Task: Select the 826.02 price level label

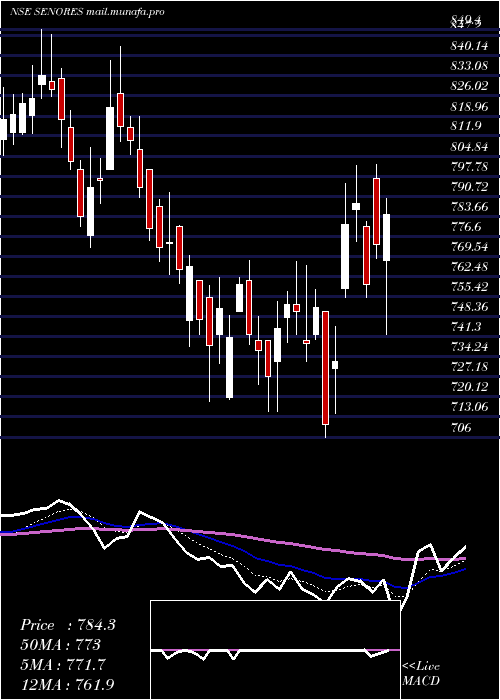Action: [469, 86]
